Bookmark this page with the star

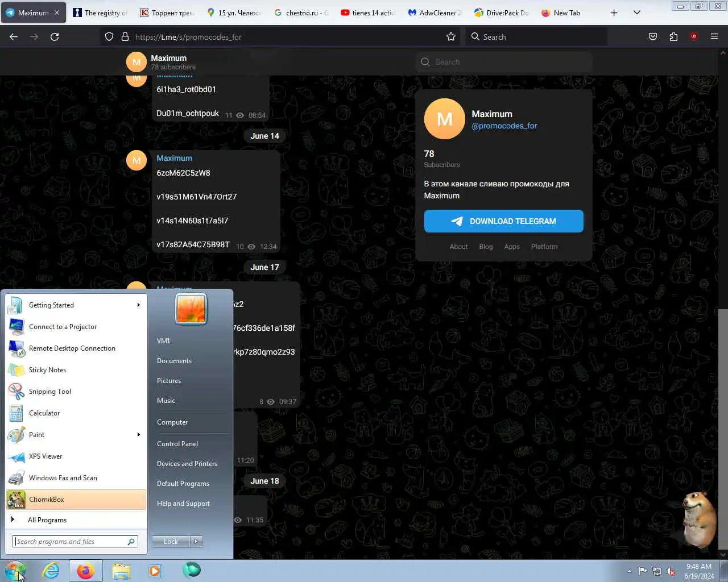(451, 36)
